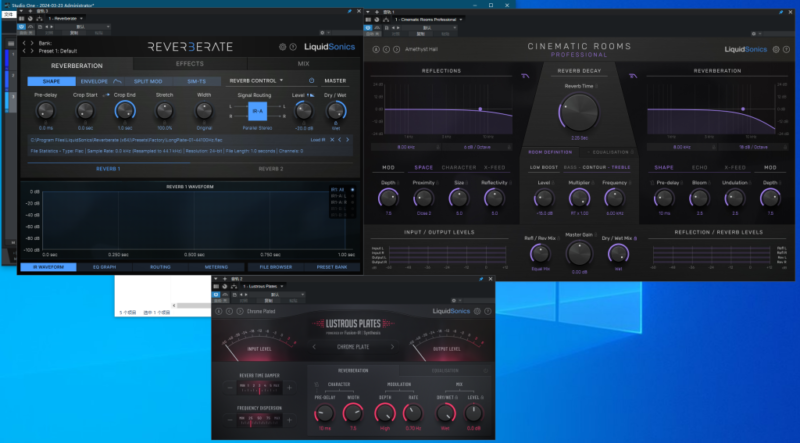The height and width of the screenshot is (443, 800).
Task: Click the Load IR button
Action: (318, 140)
